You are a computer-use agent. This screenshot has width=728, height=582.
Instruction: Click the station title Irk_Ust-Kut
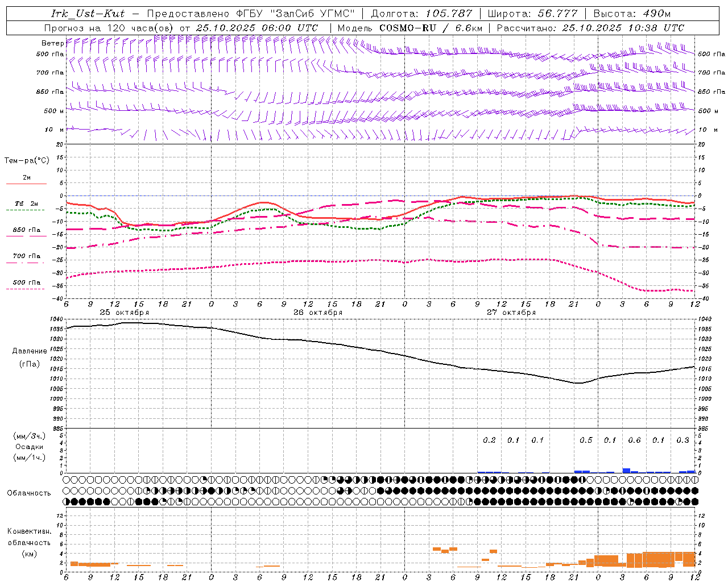coord(88,14)
